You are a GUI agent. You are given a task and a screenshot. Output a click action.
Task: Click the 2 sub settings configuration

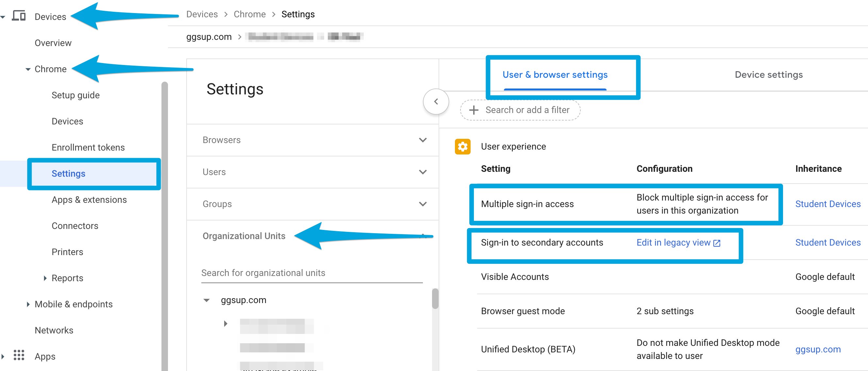[665, 311]
